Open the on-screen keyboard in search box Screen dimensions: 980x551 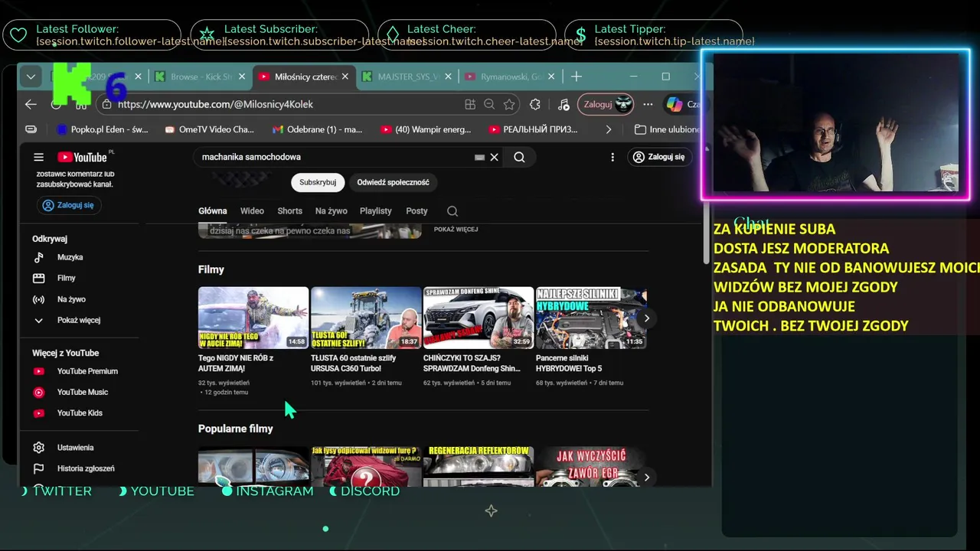click(479, 157)
